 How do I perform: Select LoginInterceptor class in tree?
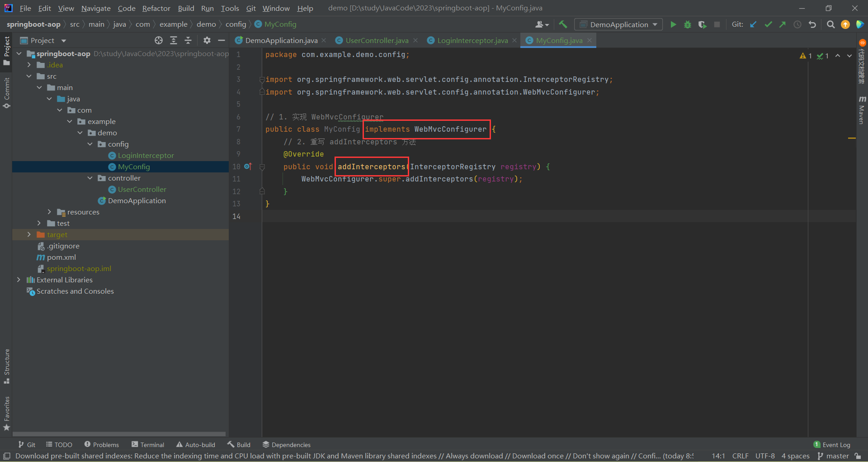click(x=146, y=155)
